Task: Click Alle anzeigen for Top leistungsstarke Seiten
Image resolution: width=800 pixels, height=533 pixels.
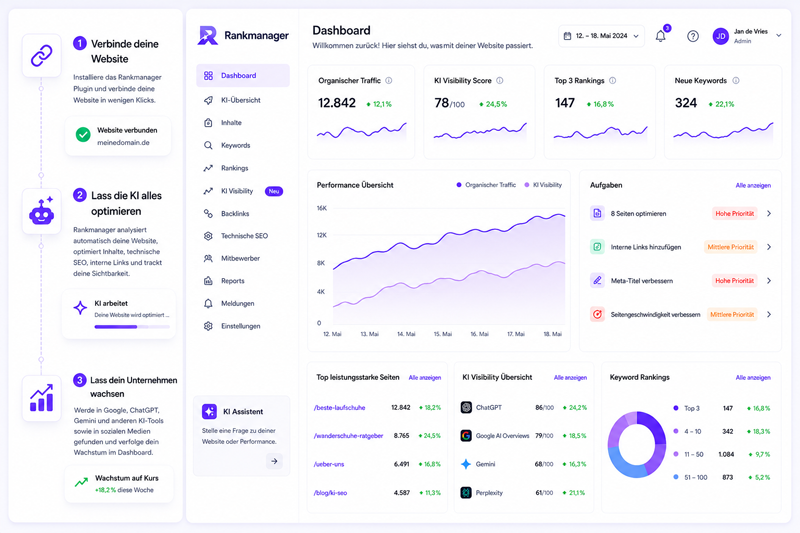Action: pyautogui.click(x=424, y=377)
